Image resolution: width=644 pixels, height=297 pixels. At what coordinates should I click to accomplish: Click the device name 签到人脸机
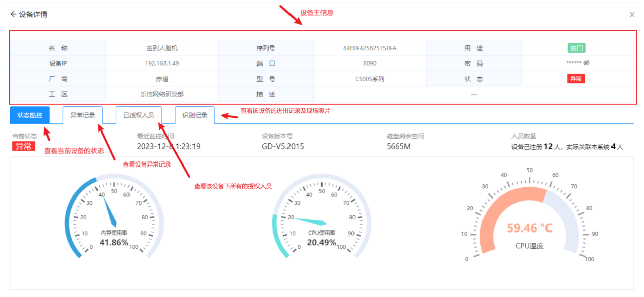[162, 48]
